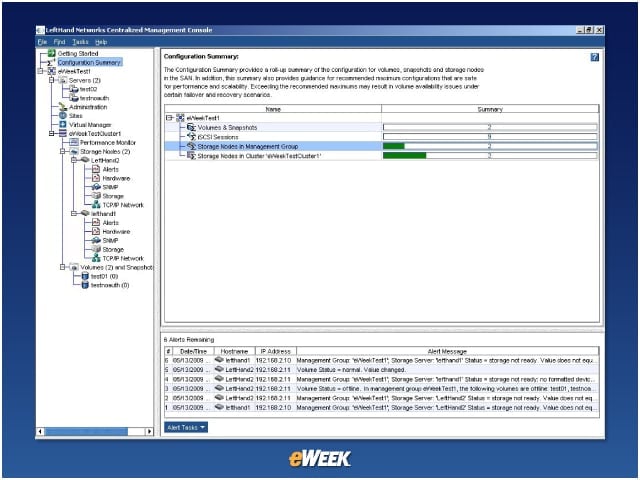Click the Storage icon under LeftHand2
This screenshot has height=480, width=640.
[x=96, y=196]
